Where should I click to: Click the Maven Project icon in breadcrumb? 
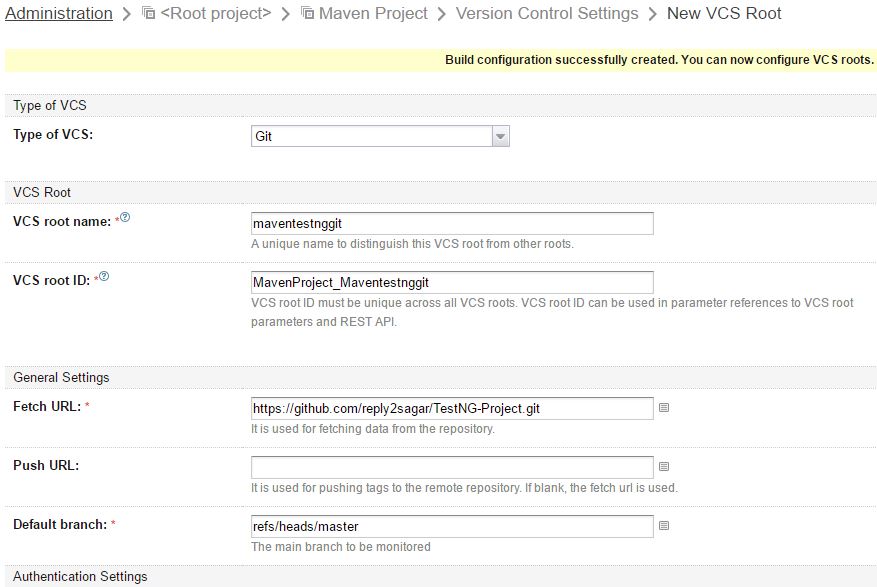pos(308,12)
